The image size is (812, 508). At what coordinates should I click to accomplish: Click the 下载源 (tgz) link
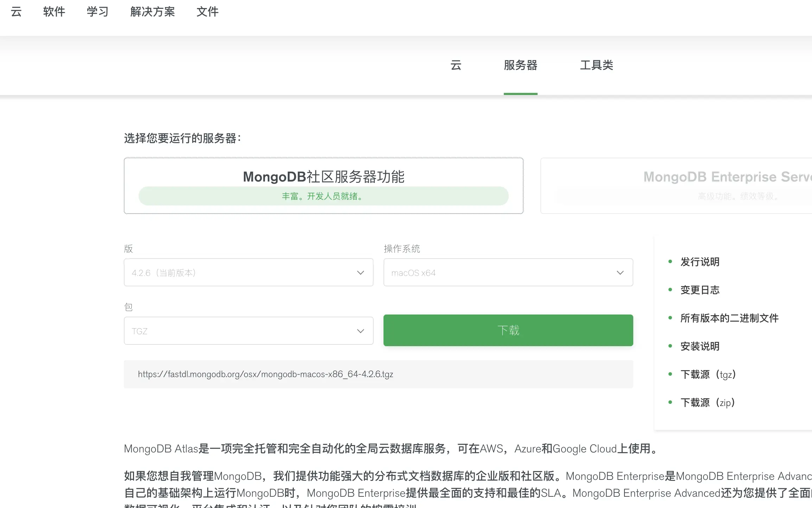[708, 374]
